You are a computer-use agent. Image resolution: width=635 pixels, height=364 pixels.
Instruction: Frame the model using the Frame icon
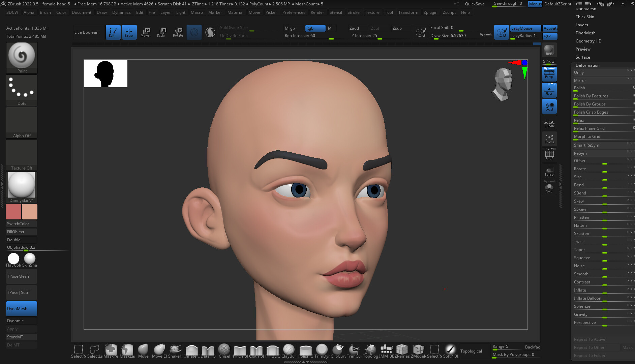point(549,139)
